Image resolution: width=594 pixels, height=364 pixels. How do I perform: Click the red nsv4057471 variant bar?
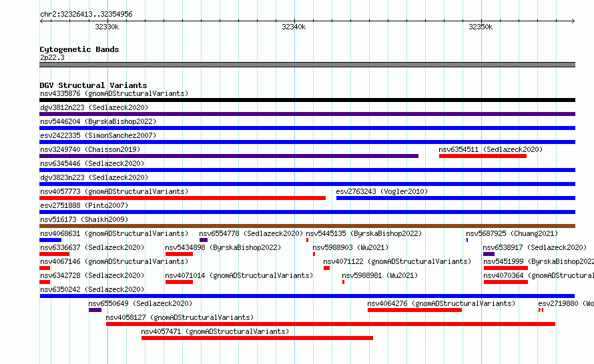click(257, 338)
